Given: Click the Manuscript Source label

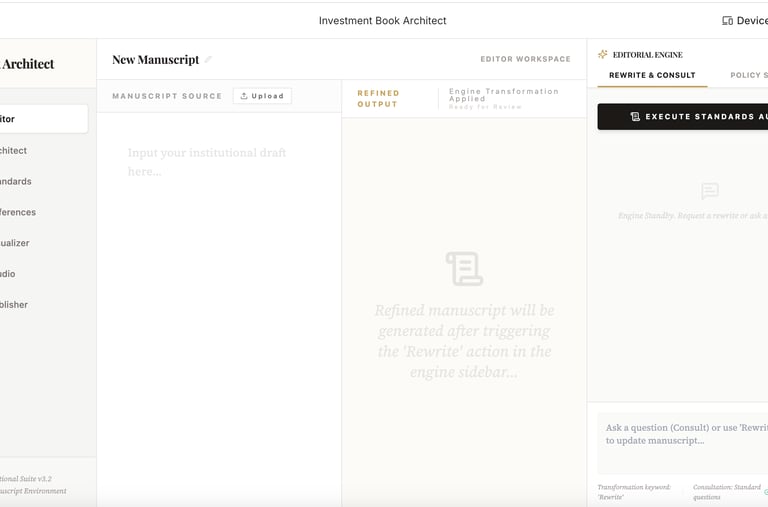Looking at the screenshot, I should click(x=167, y=96).
